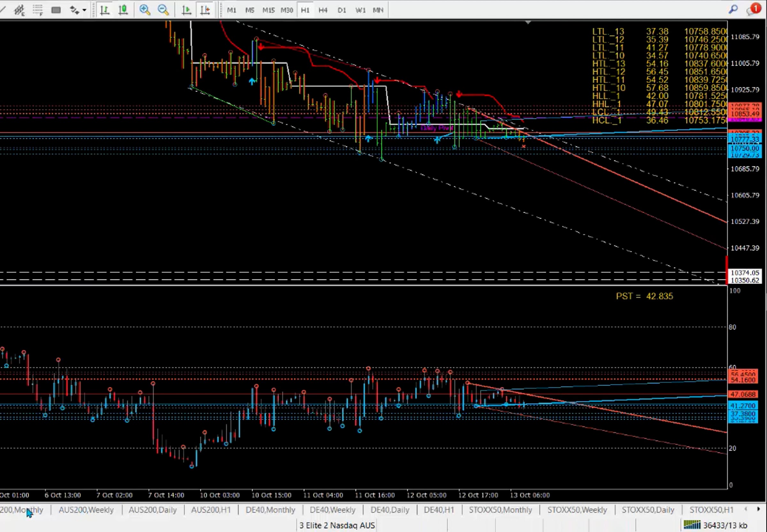The width and height of the screenshot is (767, 532).
Task: Click the Zoom Out magnifier icon
Action: pos(163,10)
